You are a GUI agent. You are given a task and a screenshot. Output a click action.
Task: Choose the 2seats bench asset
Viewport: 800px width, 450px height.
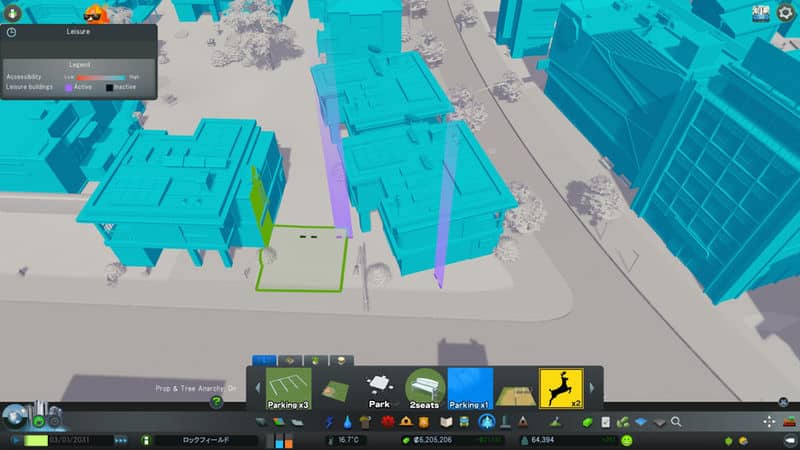pos(425,387)
